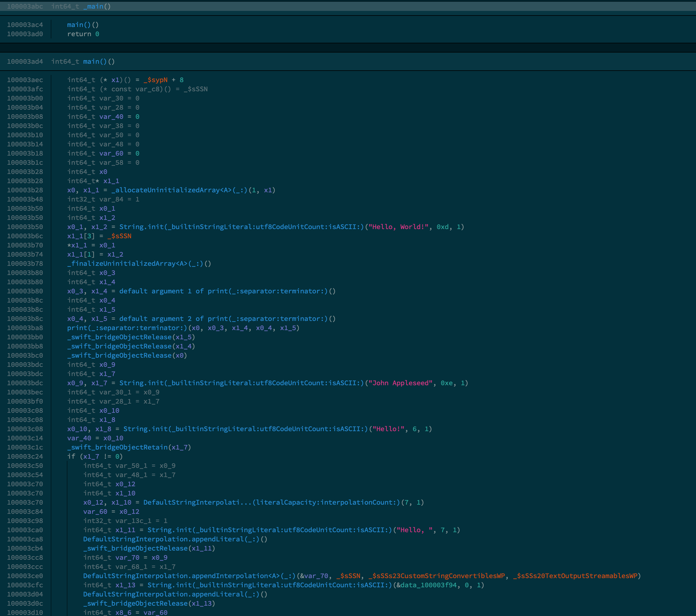Select '*x1_1 = x0_1' statement
Image resolution: width=696 pixels, height=616 pixels.
click(91, 246)
